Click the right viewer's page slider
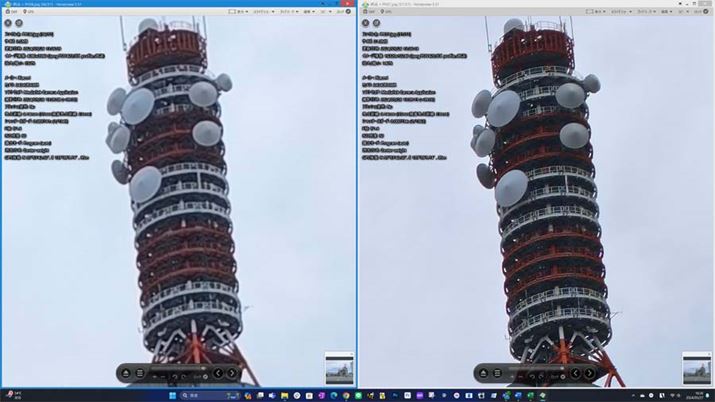 536,368
